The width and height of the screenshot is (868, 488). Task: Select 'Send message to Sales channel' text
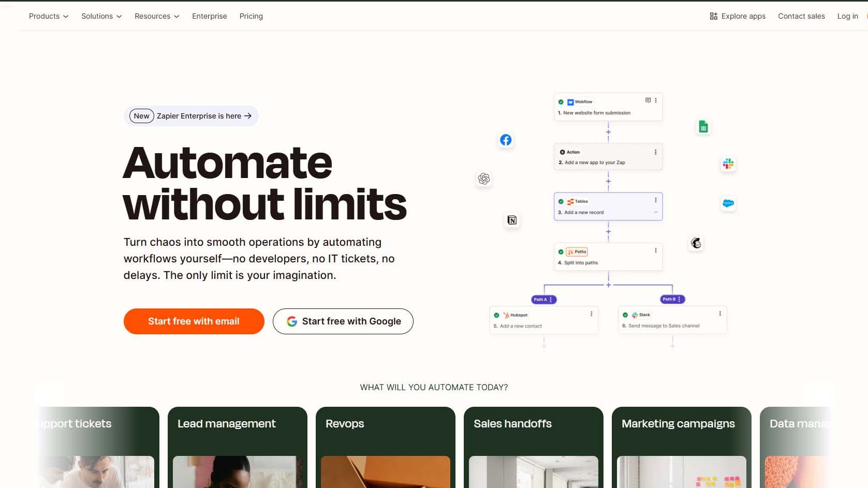pos(664,326)
